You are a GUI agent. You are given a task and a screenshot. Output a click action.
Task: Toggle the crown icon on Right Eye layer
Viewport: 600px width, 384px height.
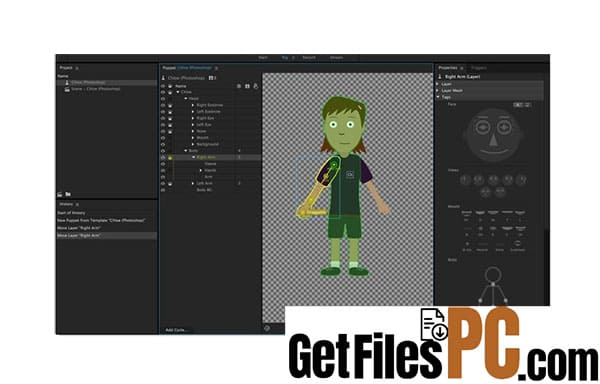(170, 119)
